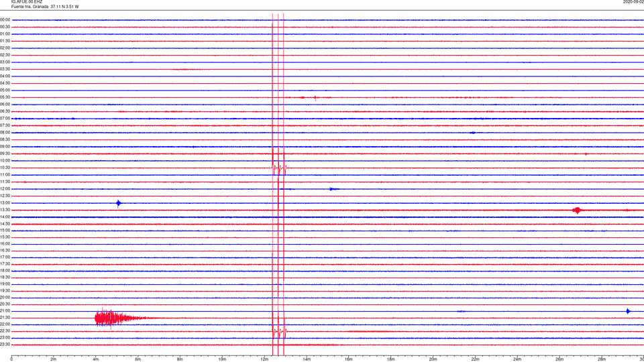Viewport: 644px width, 362px height.
Task: Click the 0 minute axis label
Action: (11, 359)
